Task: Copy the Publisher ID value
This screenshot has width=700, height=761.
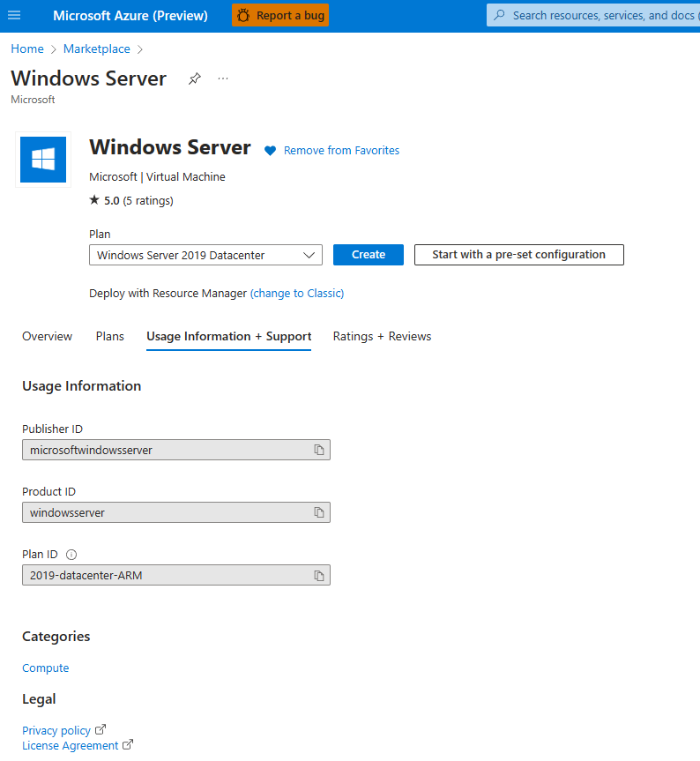Action: [x=319, y=450]
